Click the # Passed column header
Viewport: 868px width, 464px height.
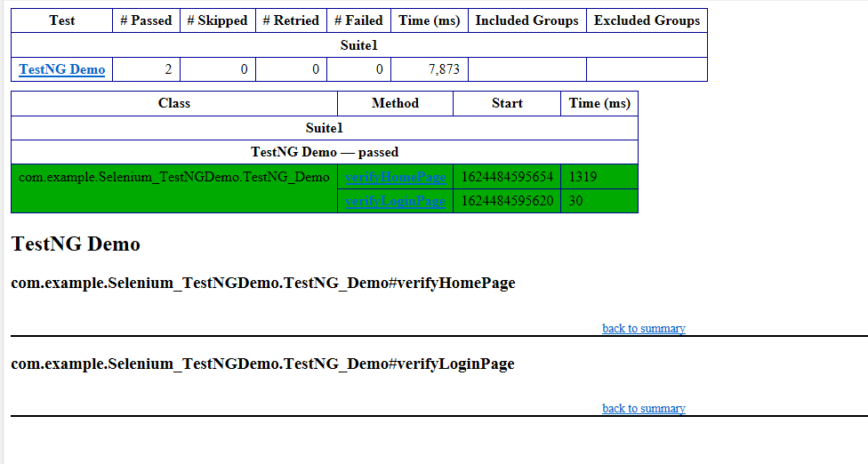pyautogui.click(x=146, y=20)
